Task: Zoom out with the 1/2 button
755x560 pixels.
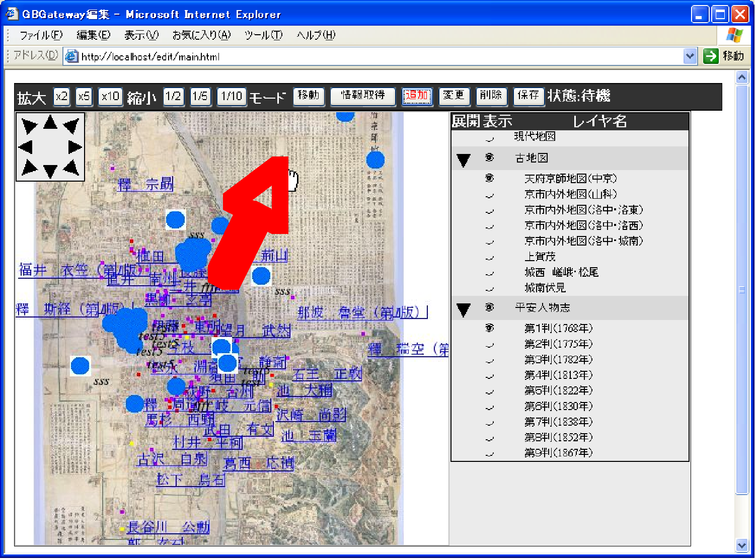Action: [174, 96]
